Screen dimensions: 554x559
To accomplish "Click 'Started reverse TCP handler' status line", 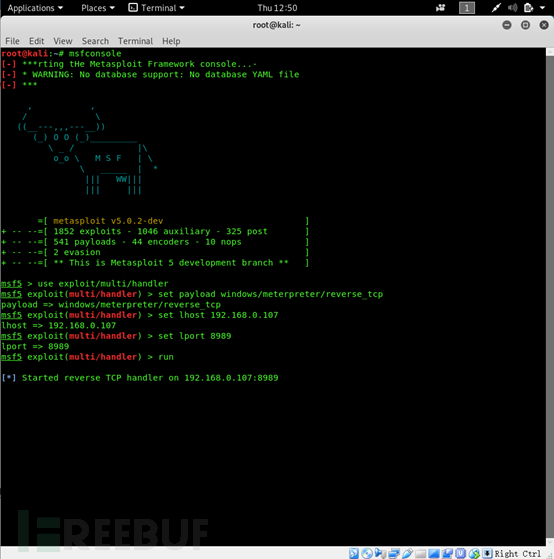I will pyautogui.click(x=140, y=378).
